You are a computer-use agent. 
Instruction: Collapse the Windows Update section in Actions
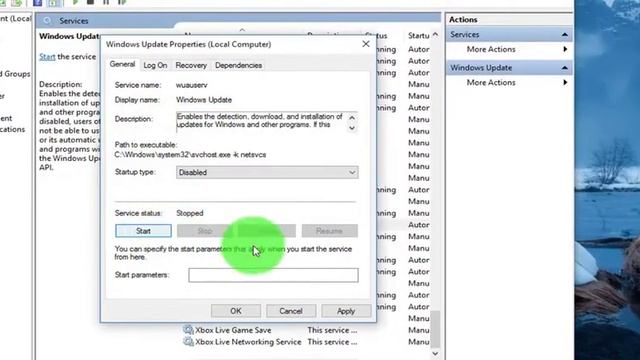point(565,68)
